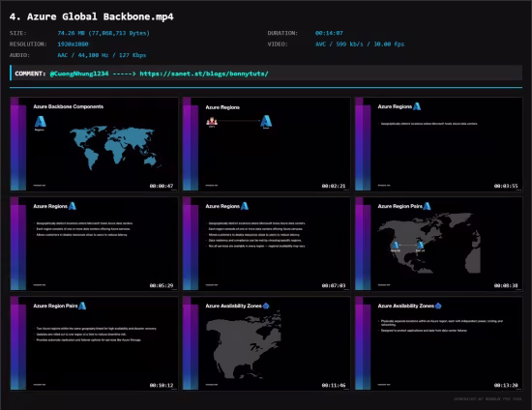Click the video value AVC / 599 kb/s

tap(360, 44)
